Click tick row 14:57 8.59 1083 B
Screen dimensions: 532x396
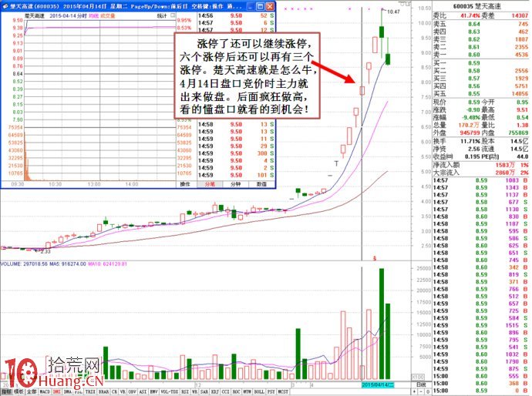(481, 180)
